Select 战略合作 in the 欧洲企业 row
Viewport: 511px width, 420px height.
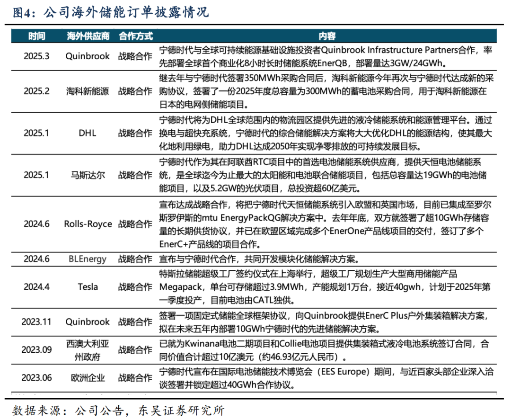(135, 378)
